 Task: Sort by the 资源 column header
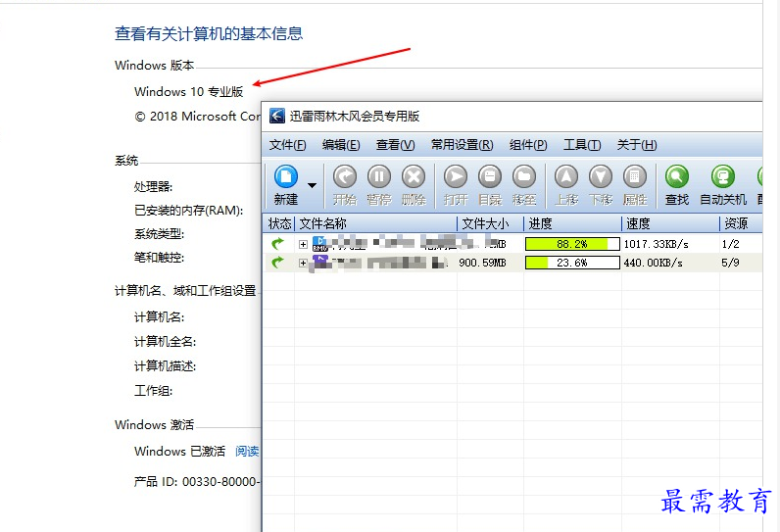[x=741, y=223]
